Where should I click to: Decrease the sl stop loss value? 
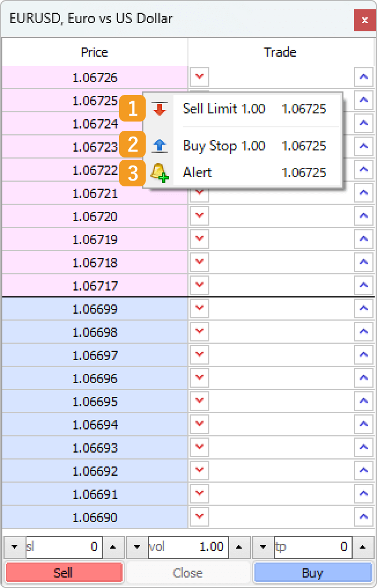tap(14, 547)
